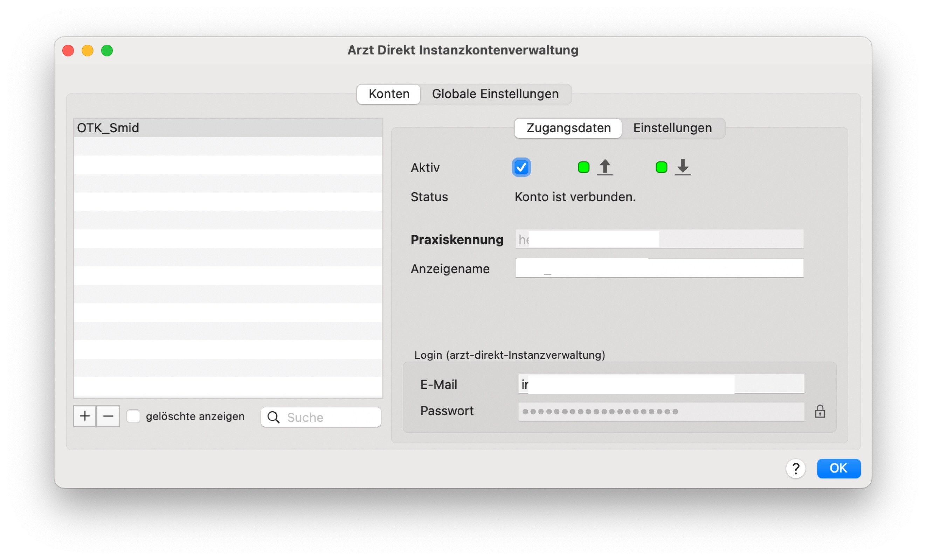Viewport: 926px width, 560px height.
Task: Open the Einstellungen tab
Action: click(673, 128)
